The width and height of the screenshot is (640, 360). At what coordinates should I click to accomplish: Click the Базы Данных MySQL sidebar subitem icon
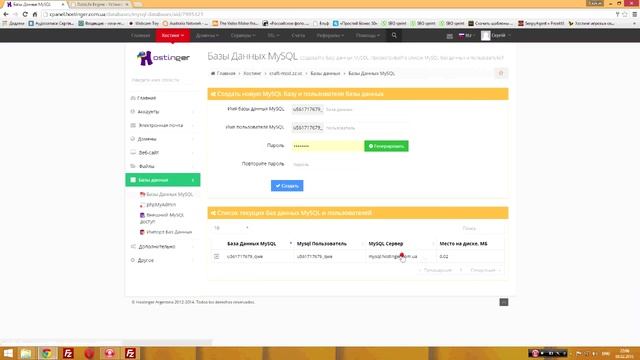[x=142, y=194]
